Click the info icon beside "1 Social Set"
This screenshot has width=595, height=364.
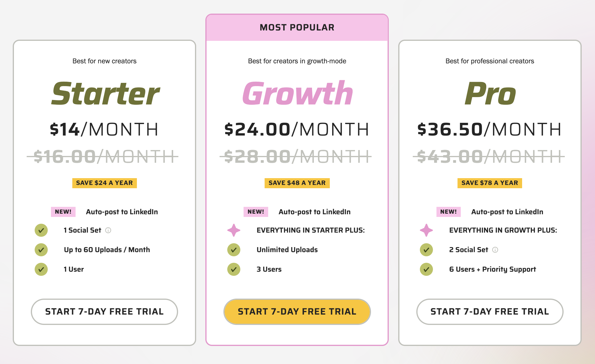[109, 230]
